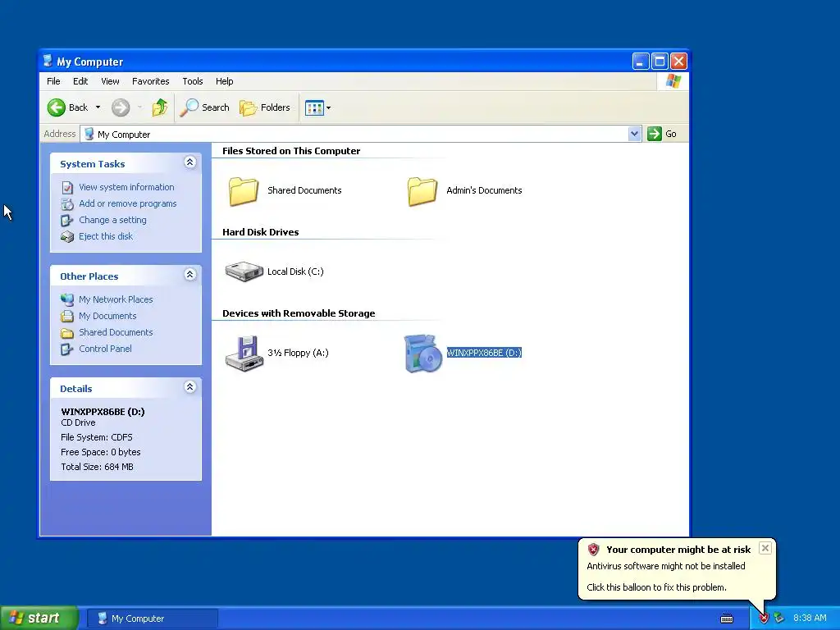
Task: Click the View system information icon
Action: tap(67, 188)
